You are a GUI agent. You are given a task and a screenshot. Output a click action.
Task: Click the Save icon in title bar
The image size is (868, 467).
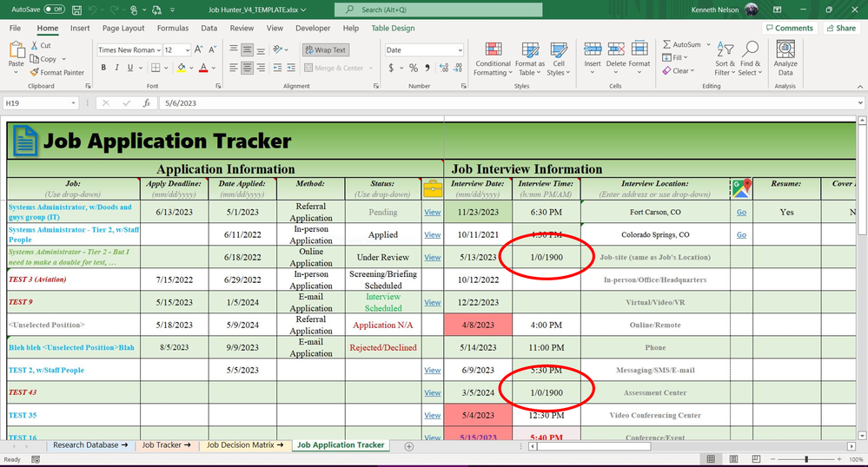click(x=77, y=10)
